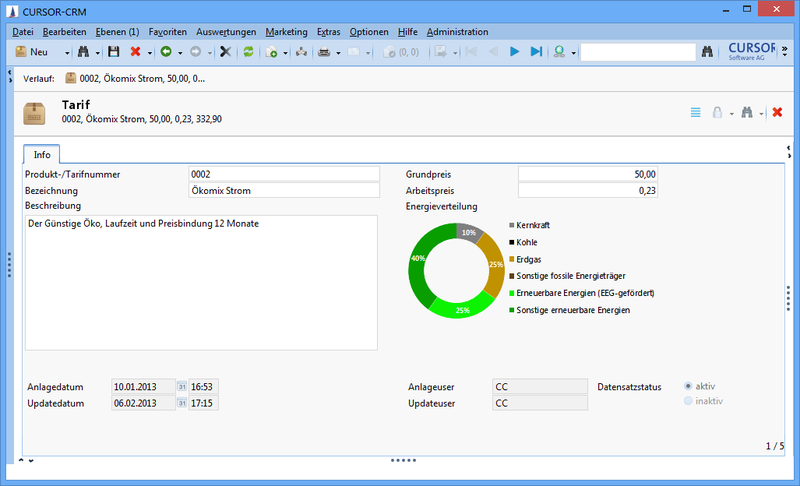Select the Info tab

coord(42,155)
